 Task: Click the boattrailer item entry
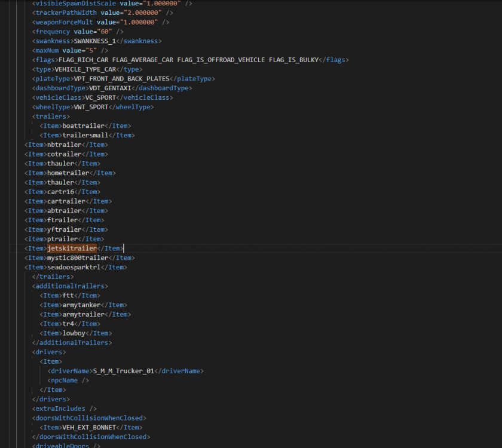84,125
